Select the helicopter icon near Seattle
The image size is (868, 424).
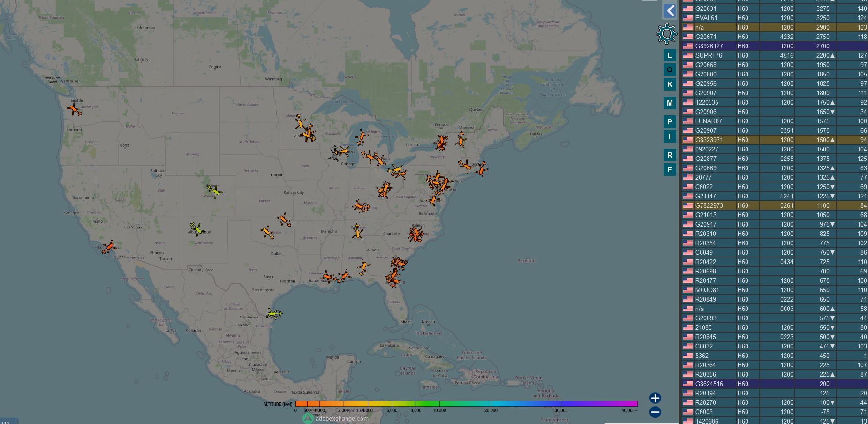pos(74,109)
